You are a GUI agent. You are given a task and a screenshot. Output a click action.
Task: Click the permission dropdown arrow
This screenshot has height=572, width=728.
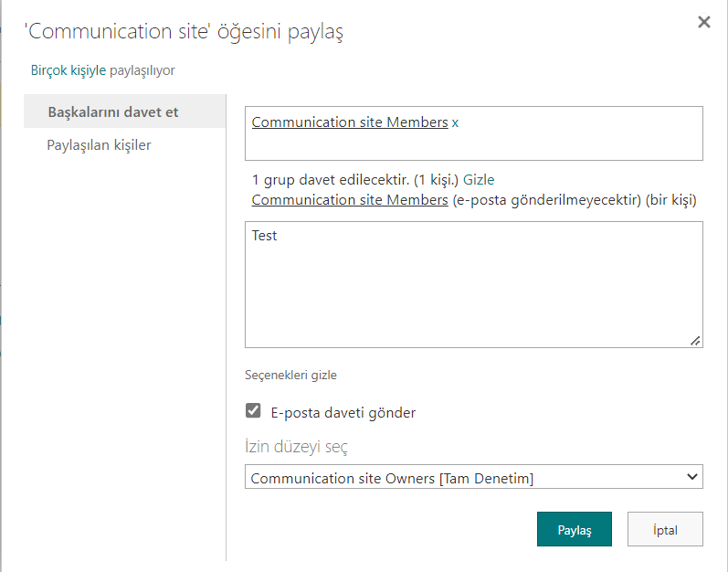(x=691, y=477)
